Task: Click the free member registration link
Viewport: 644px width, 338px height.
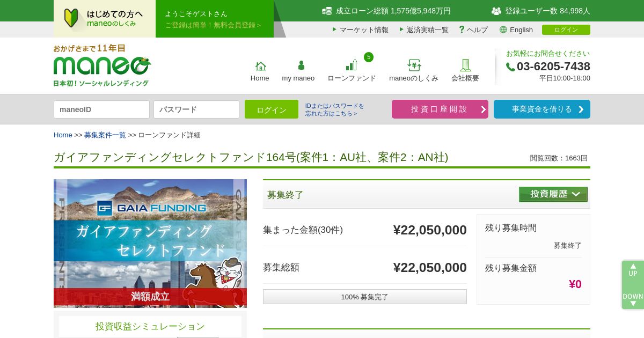Action: click(213, 25)
